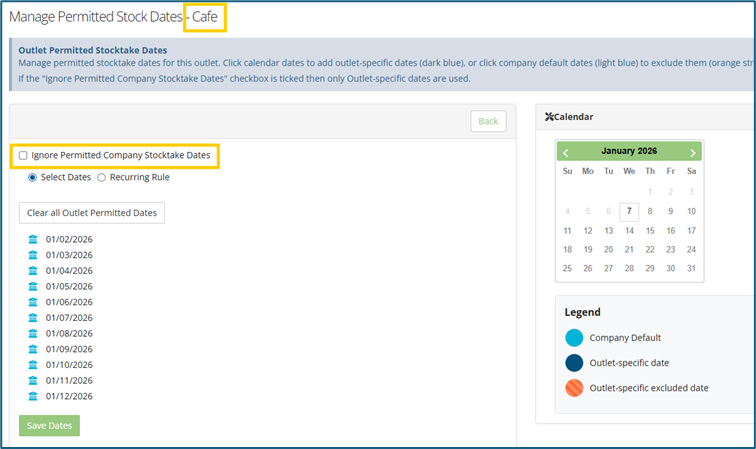This screenshot has height=449, width=756.
Task: Choose the Recurring Rule radio option
Action: pyautogui.click(x=101, y=177)
